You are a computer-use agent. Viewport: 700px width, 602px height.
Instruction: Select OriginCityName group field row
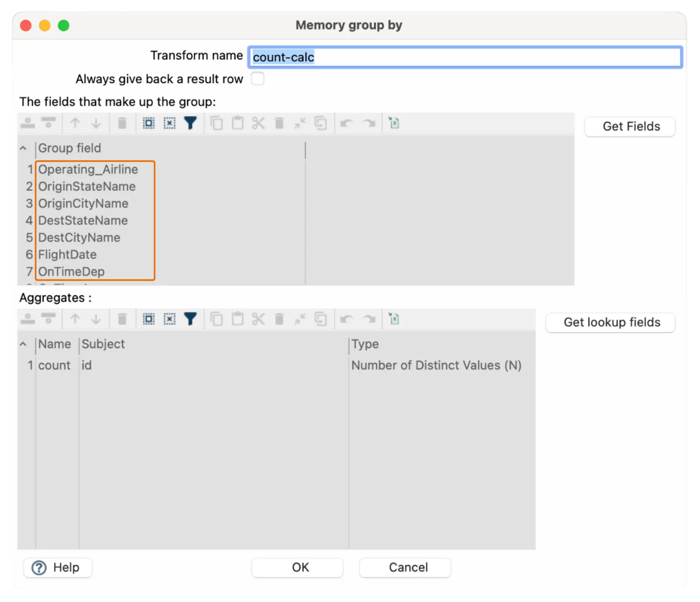click(x=83, y=204)
